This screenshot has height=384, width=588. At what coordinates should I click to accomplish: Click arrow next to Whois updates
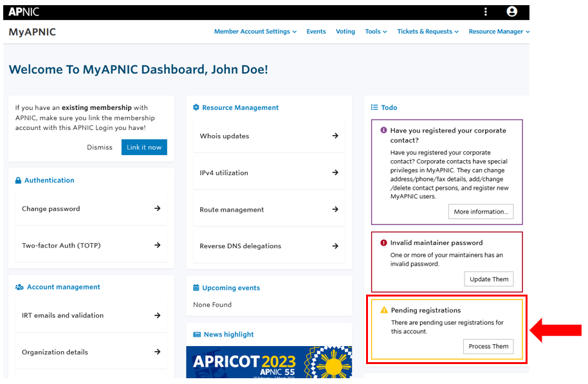point(335,136)
